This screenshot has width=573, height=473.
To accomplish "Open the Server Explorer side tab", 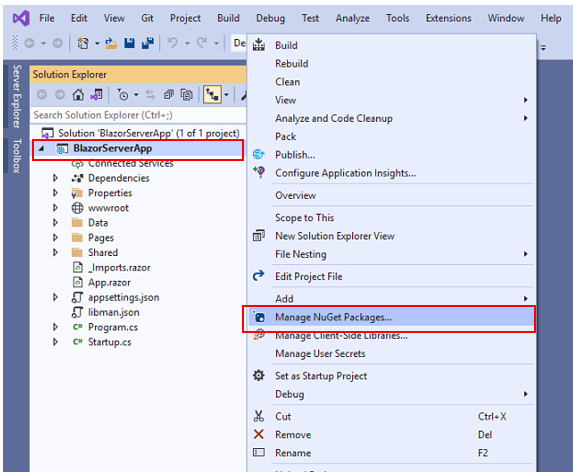I will (16, 97).
